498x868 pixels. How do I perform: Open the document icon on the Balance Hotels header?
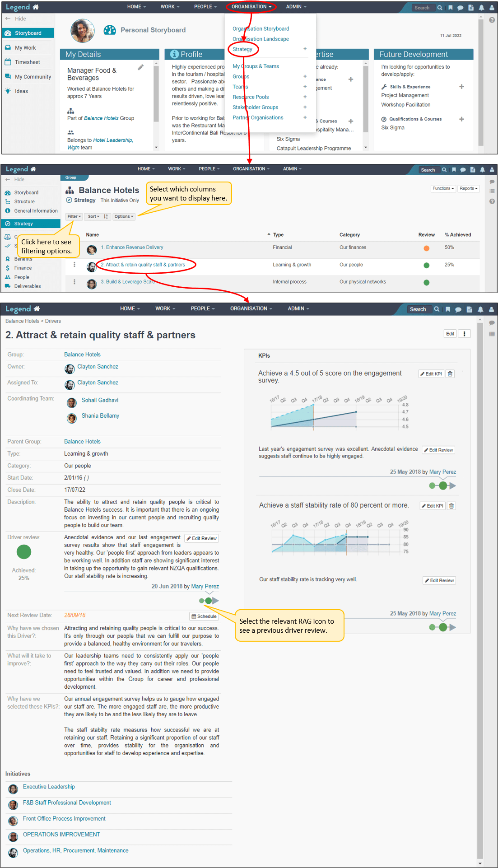coord(473,170)
